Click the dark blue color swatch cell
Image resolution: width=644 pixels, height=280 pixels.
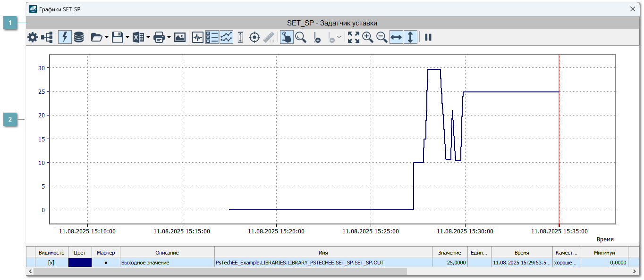pos(80,263)
